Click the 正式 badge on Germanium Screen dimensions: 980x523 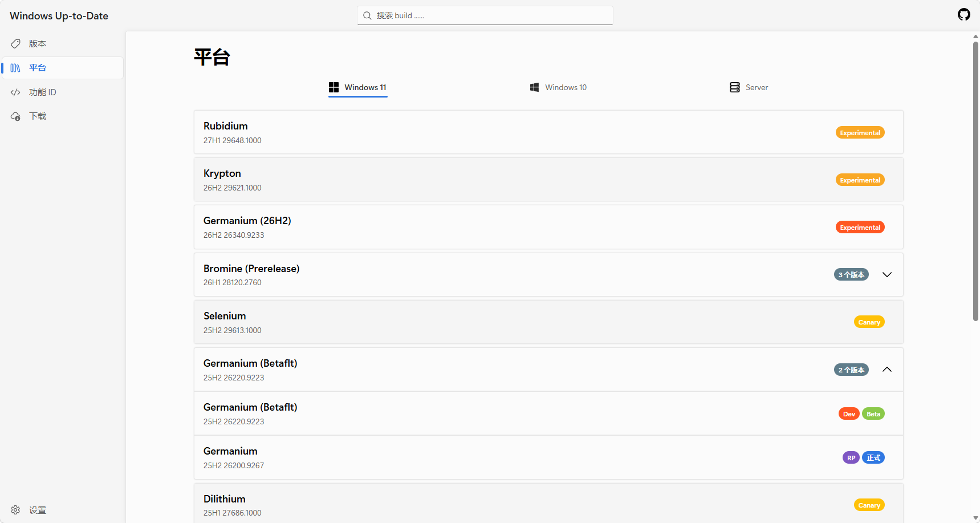point(873,457)
